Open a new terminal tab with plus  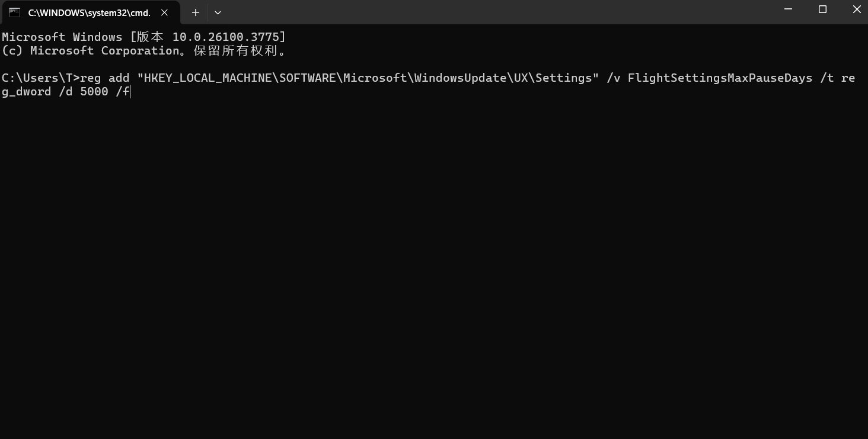(196, 12)
